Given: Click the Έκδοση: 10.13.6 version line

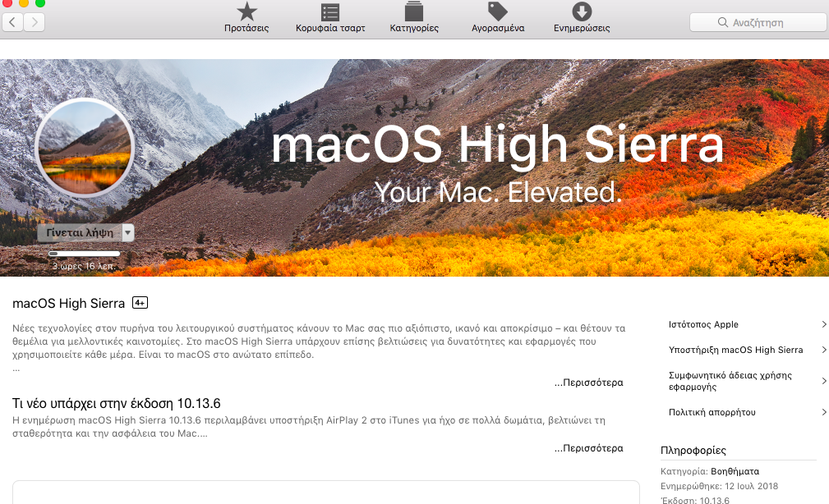Looking at the screenshot, I should pyautogui.click(x=695, y=500).
